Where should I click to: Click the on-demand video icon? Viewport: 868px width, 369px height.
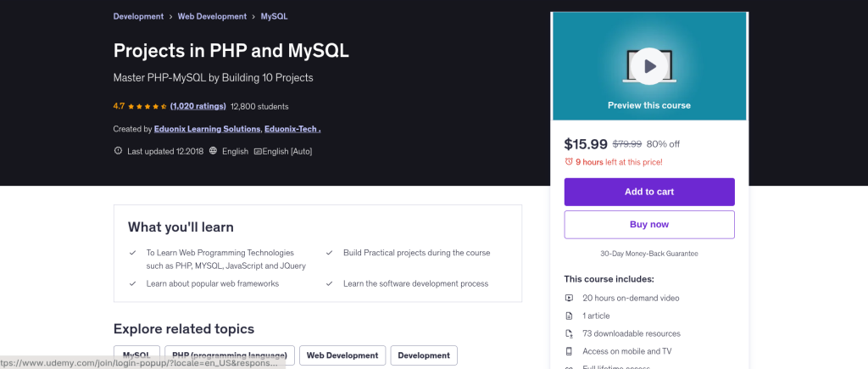pyautogui.click(x=569, y=298)
